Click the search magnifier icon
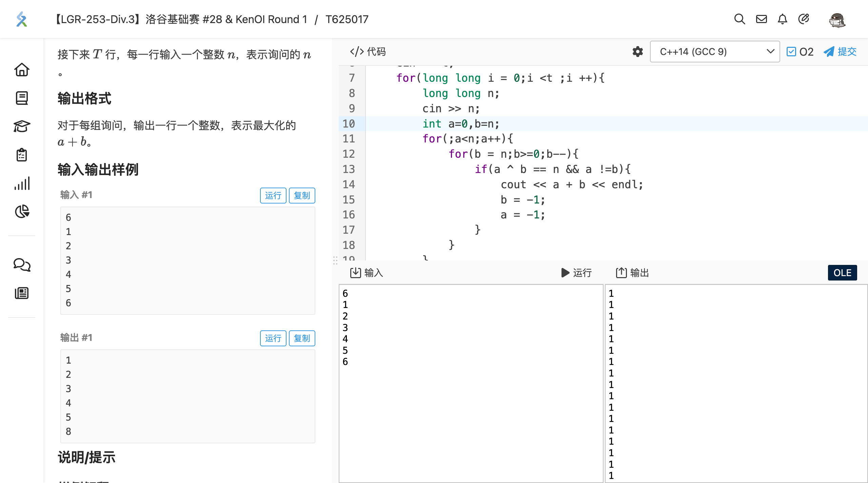Image resolution: width=868 pixels, height=483 pixels. 739,19
